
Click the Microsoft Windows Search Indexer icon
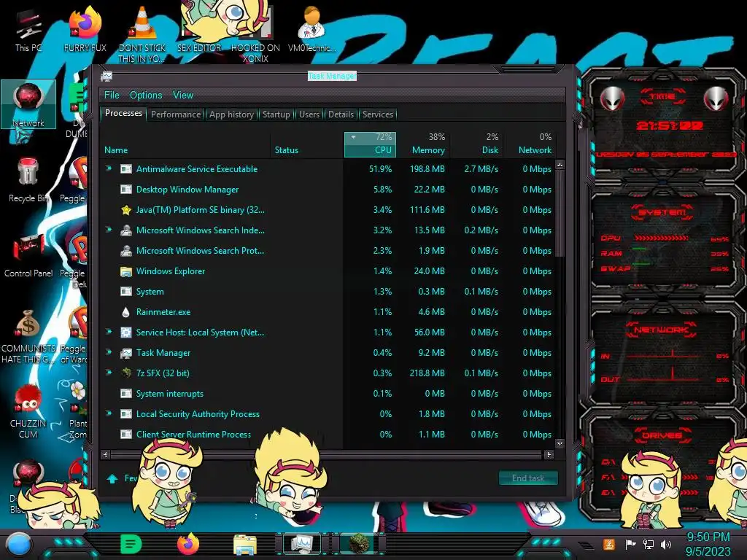pos(125,230)
